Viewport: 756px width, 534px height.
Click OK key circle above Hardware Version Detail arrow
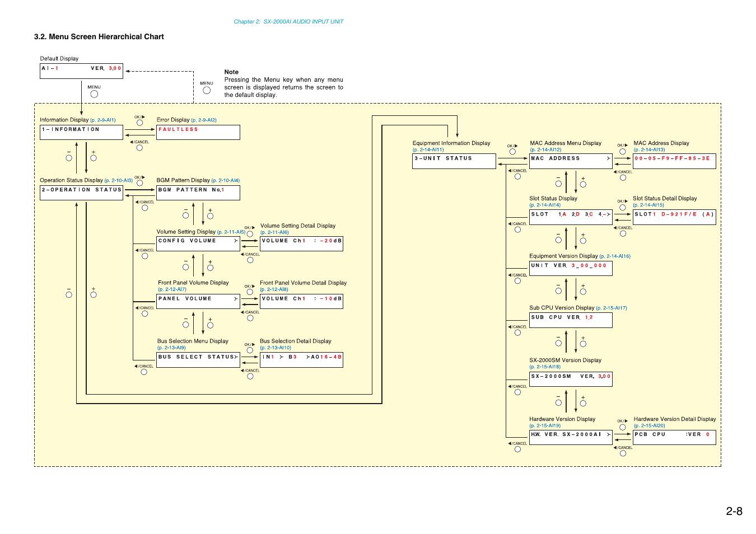tap(623, 427)
